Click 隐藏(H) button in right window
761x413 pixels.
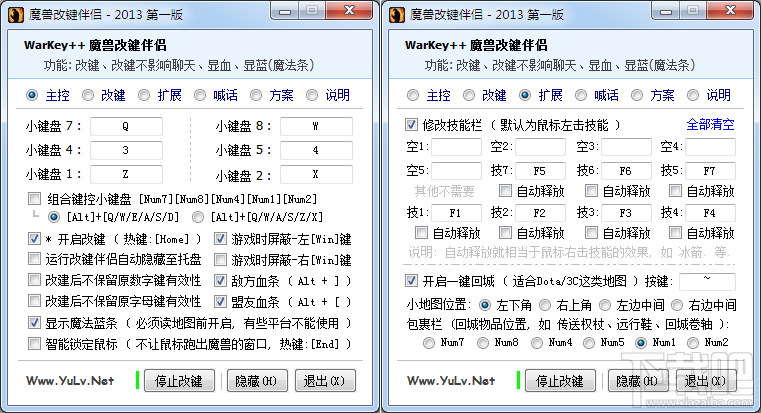[x=636, y=381]
